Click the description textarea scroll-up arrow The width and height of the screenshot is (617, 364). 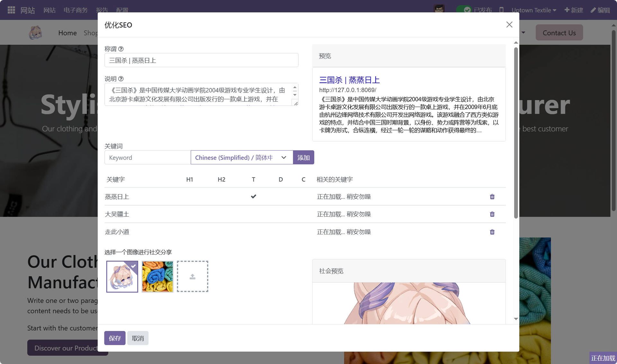pyautogui.click(x=295, y=87)
